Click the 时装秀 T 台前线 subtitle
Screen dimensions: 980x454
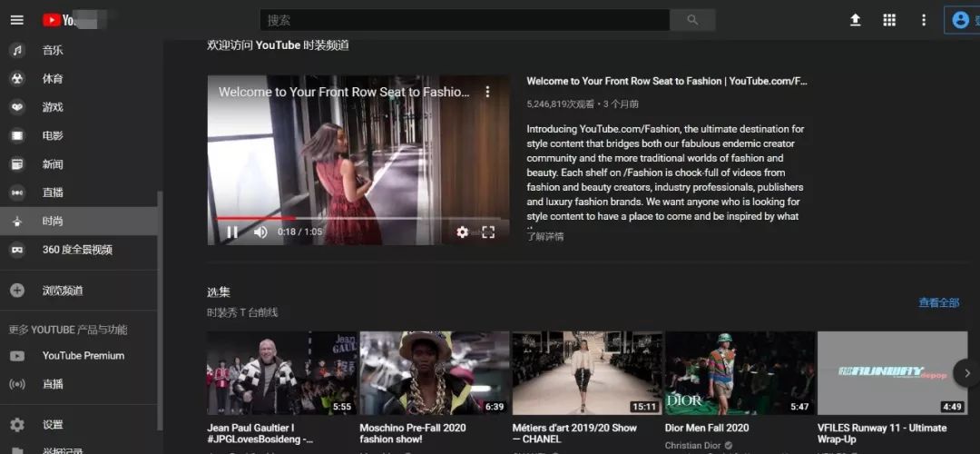(x=242, y=312)
